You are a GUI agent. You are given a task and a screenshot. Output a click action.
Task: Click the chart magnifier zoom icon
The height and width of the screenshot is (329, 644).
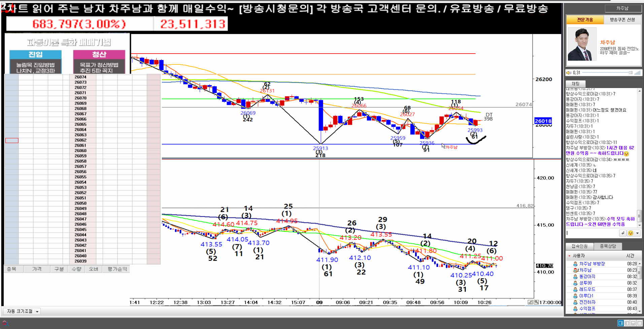click(x=536, y=302)
